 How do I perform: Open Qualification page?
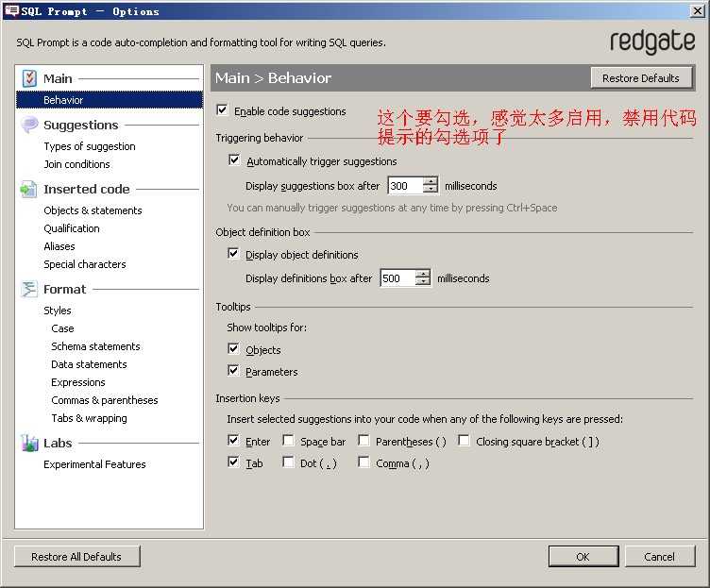(72, 228)
